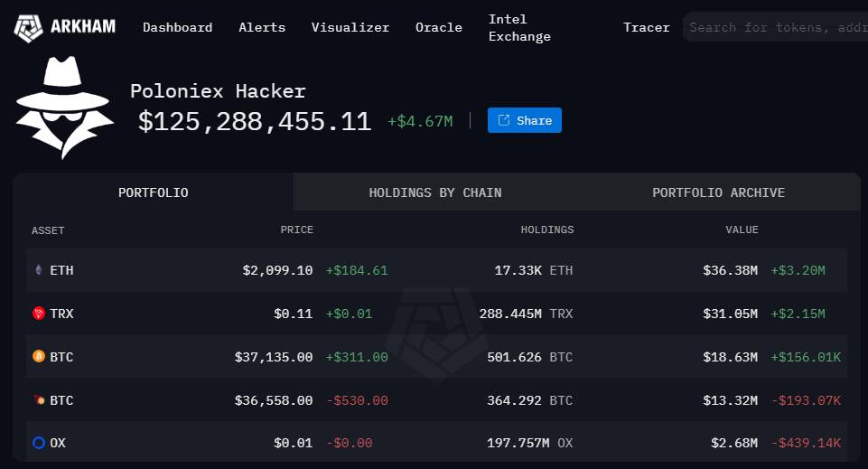
Task: Open the Dashboard menu item
Action: pyautogui.click(x=177, y=27)
